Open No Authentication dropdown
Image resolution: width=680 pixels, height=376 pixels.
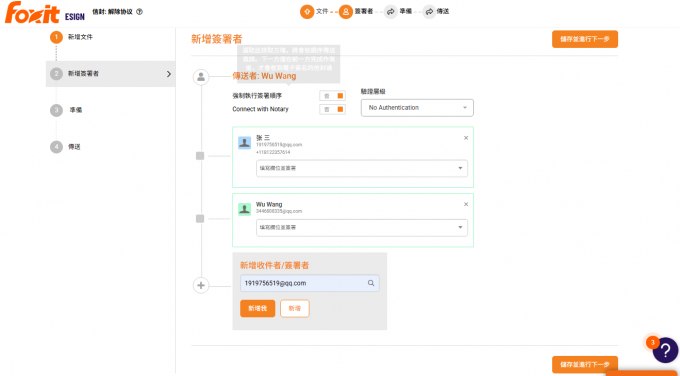417,108
